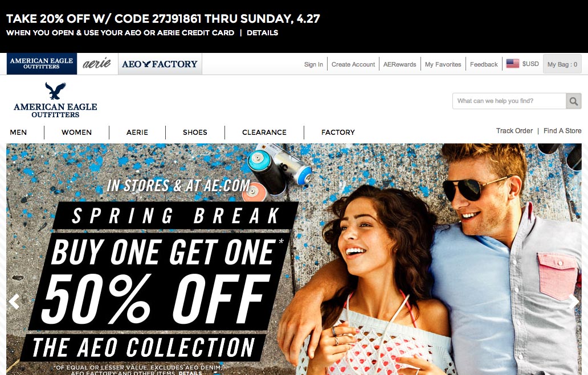Image resolution: width=588 pixels, height=375 pixels.
Task: Click the Create Account link
Action: click(353, 64)
